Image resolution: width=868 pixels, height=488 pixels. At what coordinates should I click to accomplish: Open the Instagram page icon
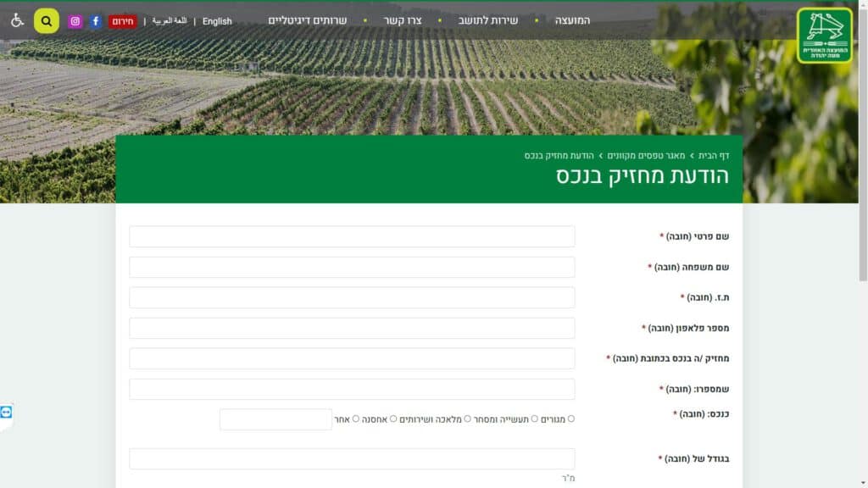click(75, 21)
